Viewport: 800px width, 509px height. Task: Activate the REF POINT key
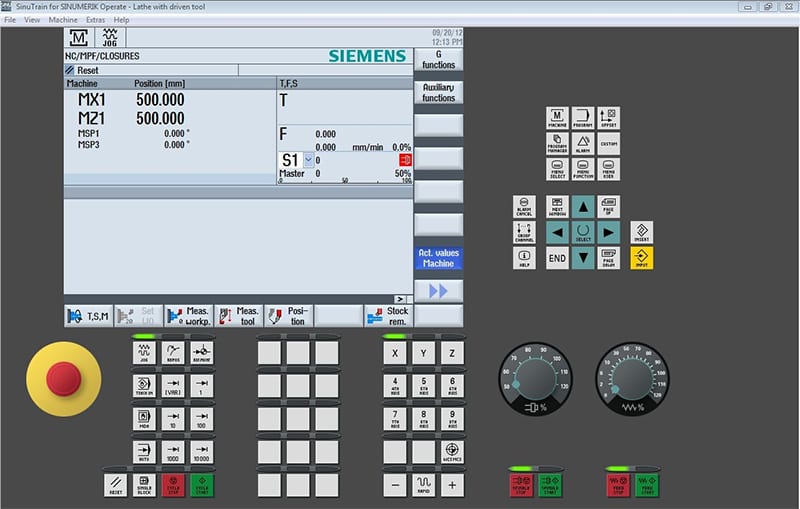point(202,353)
